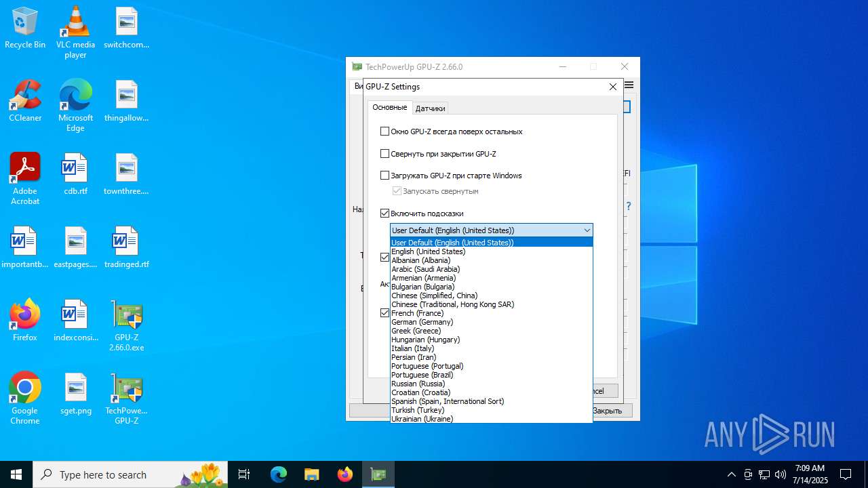Choose 'Hungarian (Hungary)' language
The width and height of the screenshot is (868, 488).
click(x=492, y=340)
